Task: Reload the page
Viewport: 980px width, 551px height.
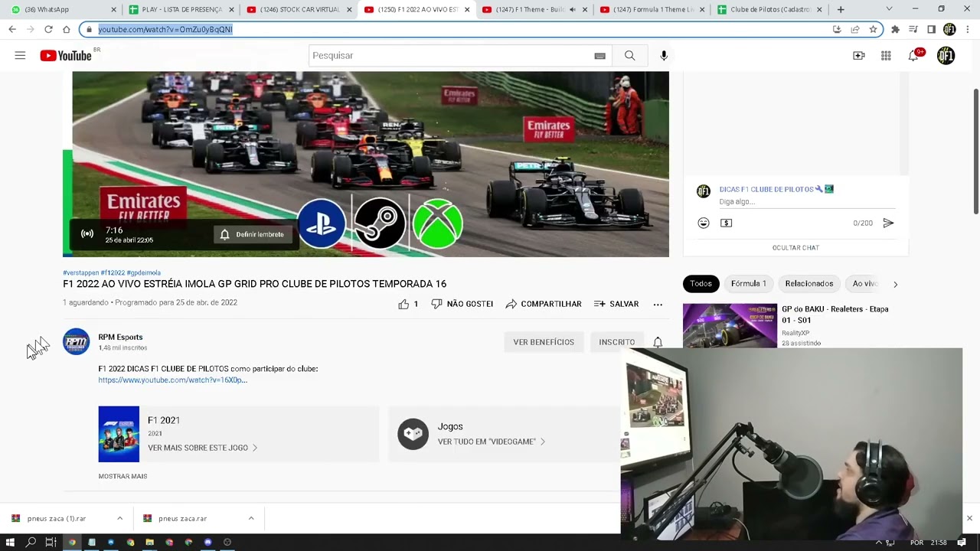Action: pyautogui.click(x=48, y=29)
